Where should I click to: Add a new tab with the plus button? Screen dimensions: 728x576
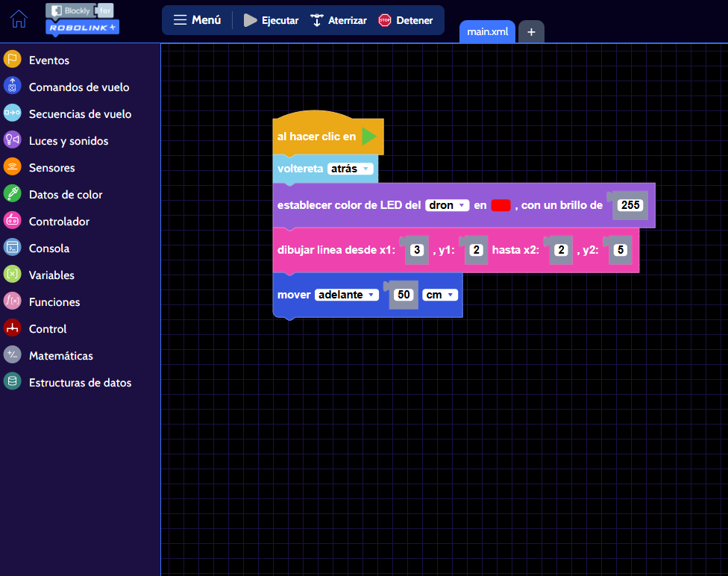532,31
